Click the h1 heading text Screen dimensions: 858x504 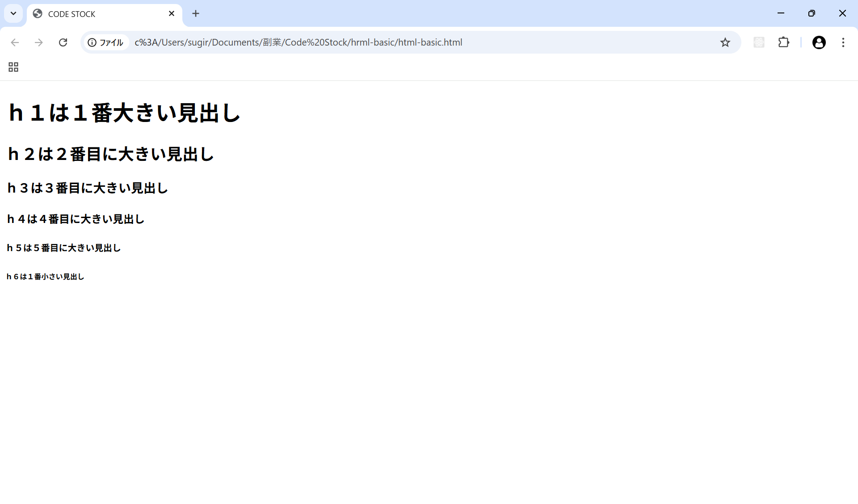pyautogui.click(x=125, y=113)
